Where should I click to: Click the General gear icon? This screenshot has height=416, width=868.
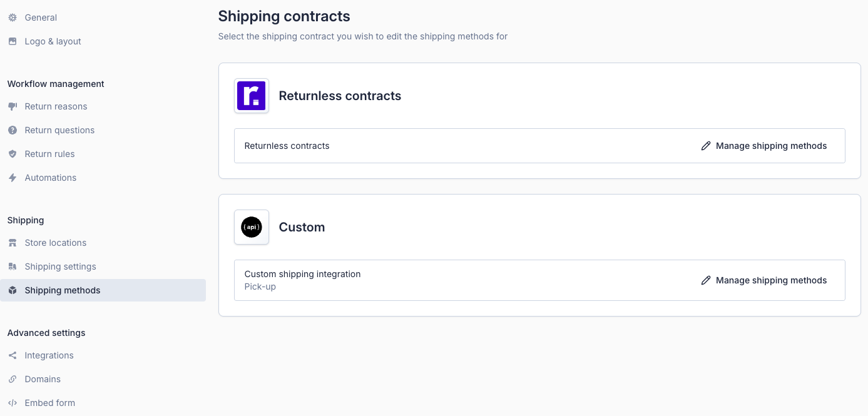tap(13, 18)
